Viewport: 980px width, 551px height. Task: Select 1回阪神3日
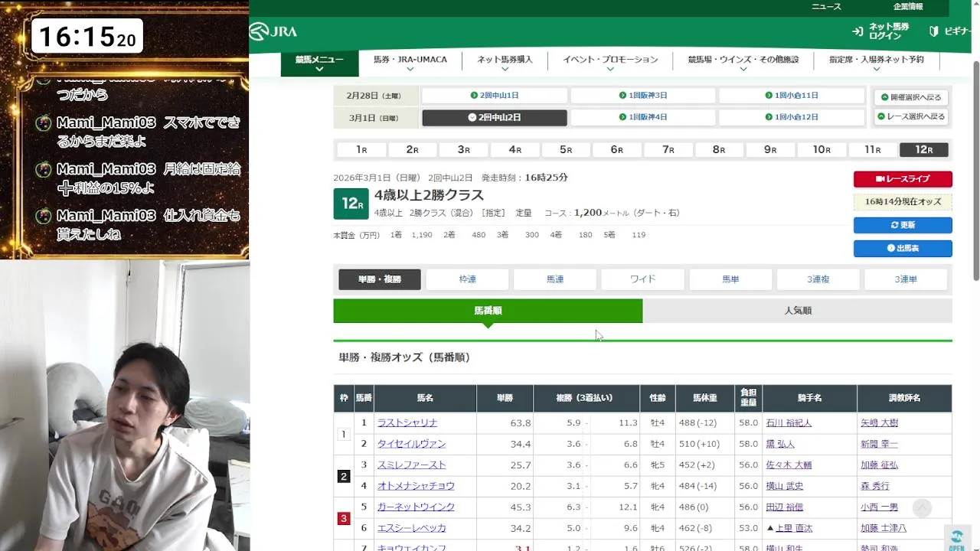click(643, 96)
